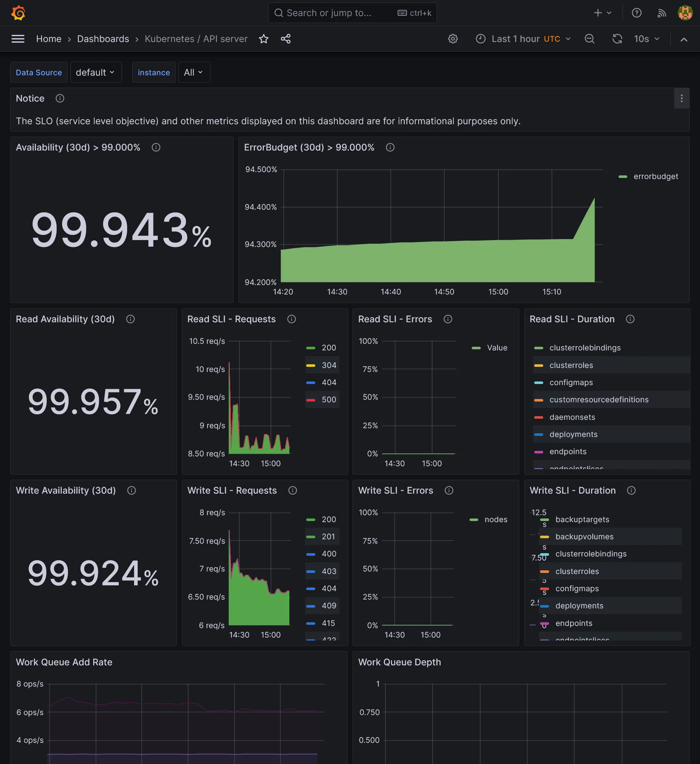The image size is (700, 764).
Task: Click the green swatch next to 200
Action: click(311, 347)
